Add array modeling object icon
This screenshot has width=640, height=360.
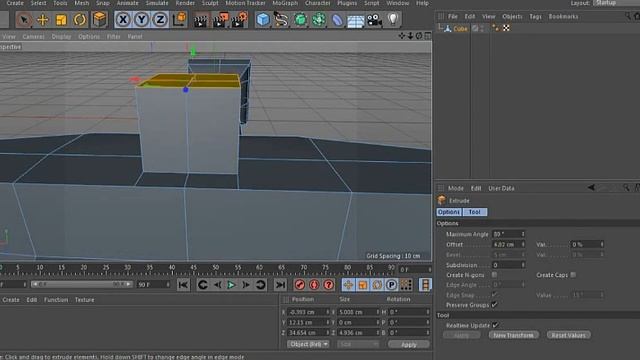(x=319, y=20)
